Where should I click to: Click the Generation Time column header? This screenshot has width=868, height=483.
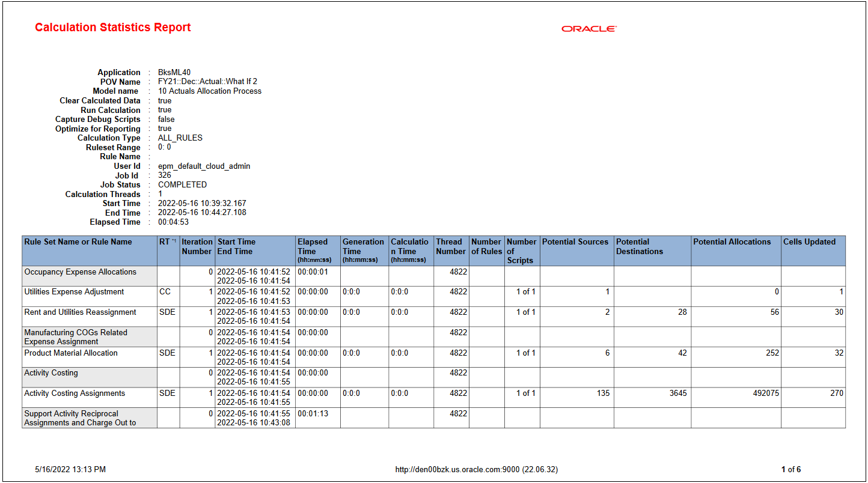point(363,251)
